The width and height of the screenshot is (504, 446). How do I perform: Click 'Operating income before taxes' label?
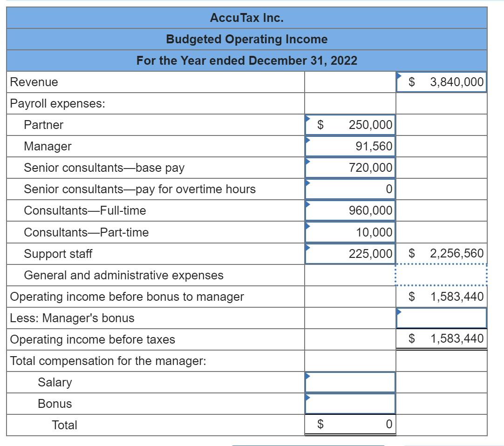tap(93, 339)
